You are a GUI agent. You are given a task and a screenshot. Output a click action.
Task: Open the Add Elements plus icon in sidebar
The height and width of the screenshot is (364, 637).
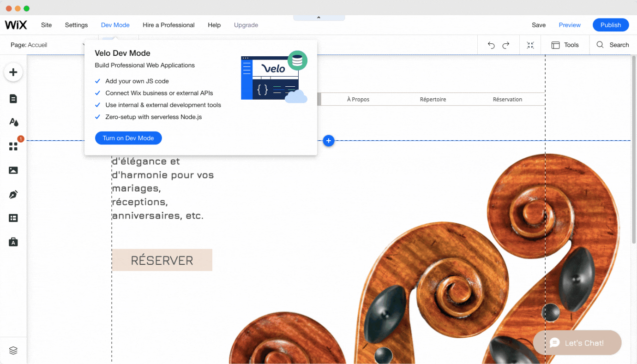pyautogui.click(x=13, y=72)
